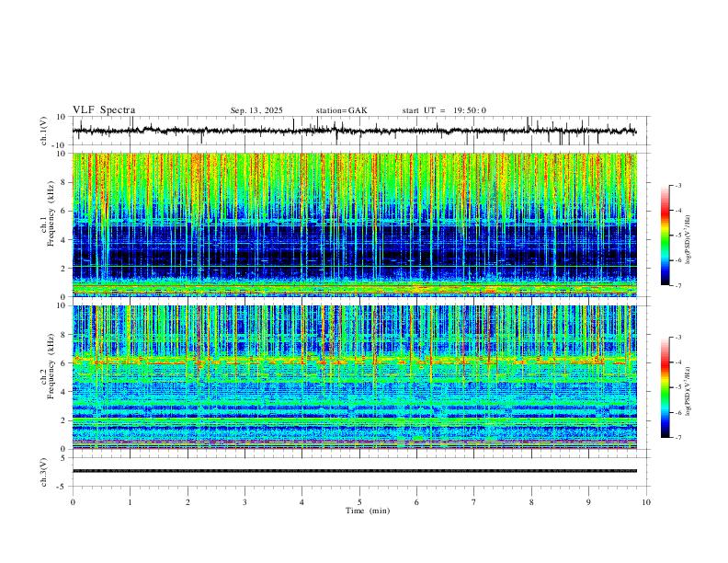Click the time axis tick label "9"
Image resolution: width=728 pixels, height=563 pixels.
pyautogui.click(x=588, y=502)
